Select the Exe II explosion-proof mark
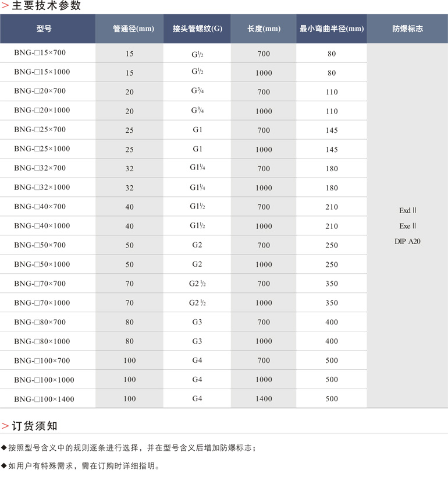This screenshot has width=448, height=484. click(407, 226)
